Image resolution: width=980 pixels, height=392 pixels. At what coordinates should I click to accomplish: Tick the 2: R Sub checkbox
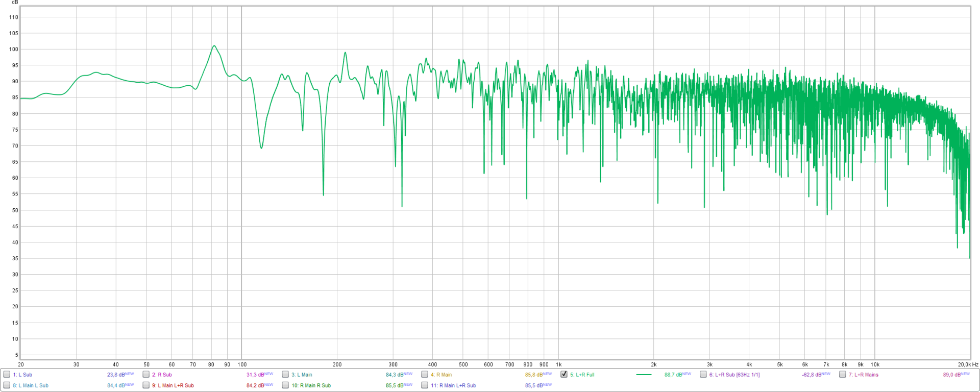146,375
